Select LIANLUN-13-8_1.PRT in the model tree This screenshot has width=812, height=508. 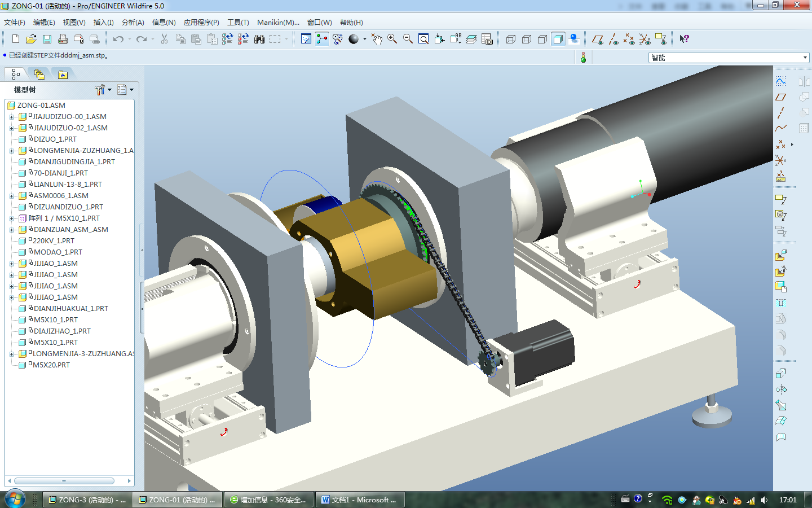(69, 184)
